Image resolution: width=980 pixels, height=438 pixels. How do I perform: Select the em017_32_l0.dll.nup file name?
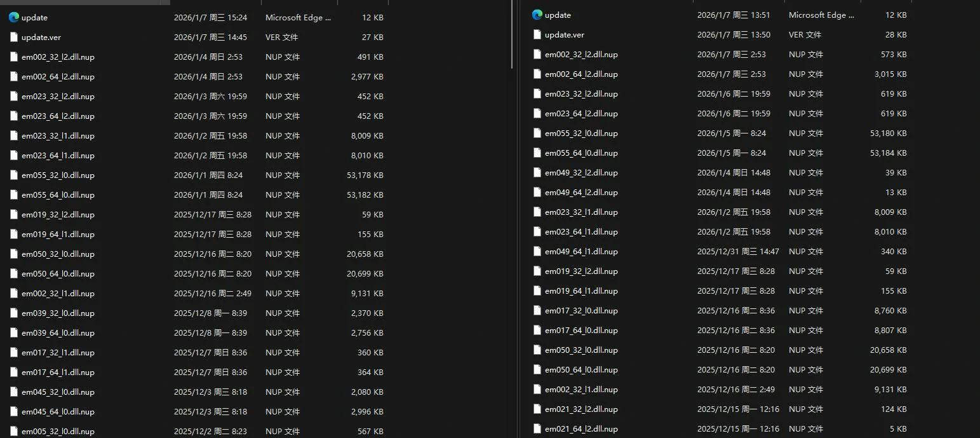581,311
